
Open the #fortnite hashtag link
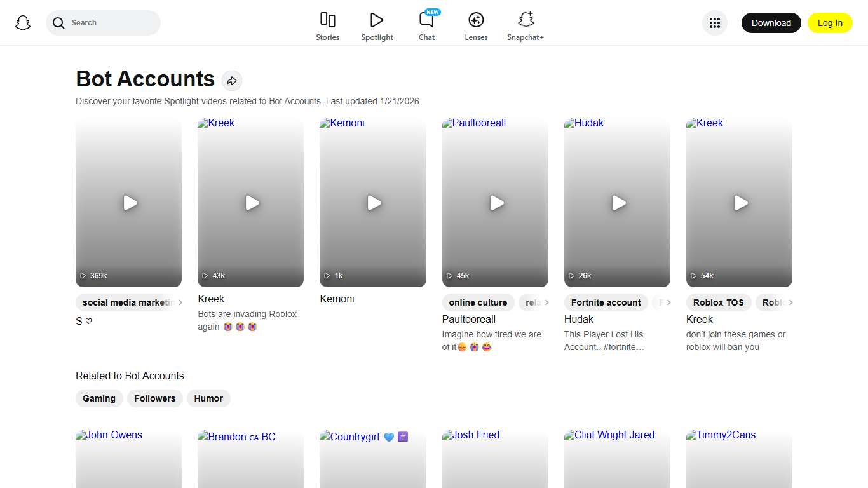tap(621, 347)
